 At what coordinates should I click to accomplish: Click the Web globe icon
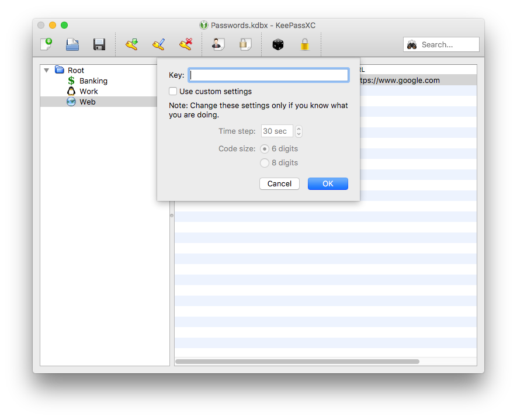point(71,102)
